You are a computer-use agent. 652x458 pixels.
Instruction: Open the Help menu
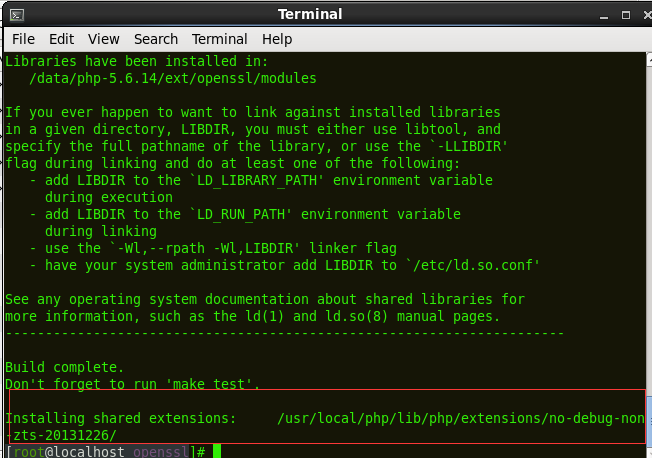point(277,39)
